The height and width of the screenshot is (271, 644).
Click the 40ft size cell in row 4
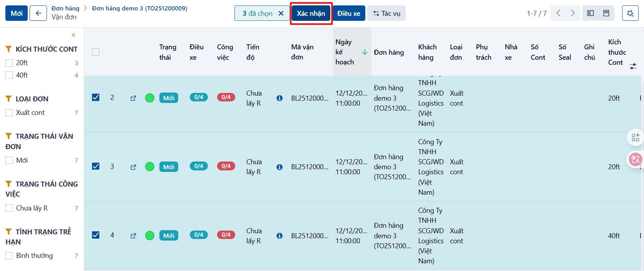pos(614,236)
